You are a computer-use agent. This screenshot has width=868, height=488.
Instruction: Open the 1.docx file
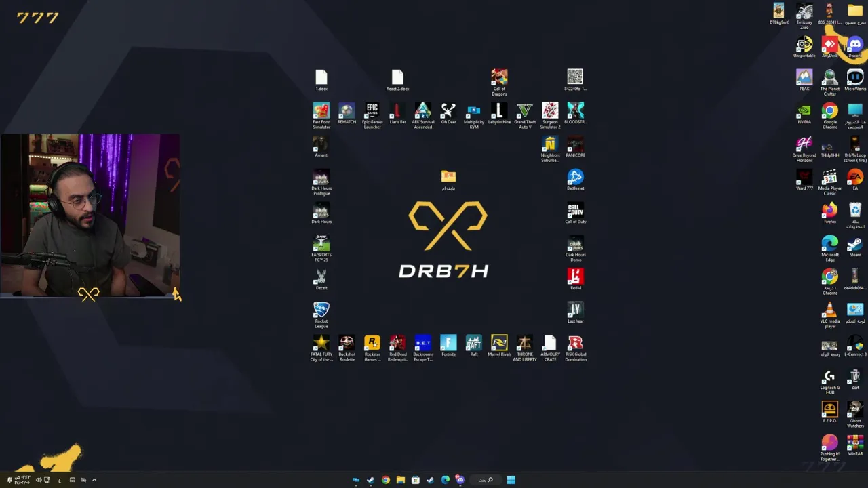[x=321, y=80]
